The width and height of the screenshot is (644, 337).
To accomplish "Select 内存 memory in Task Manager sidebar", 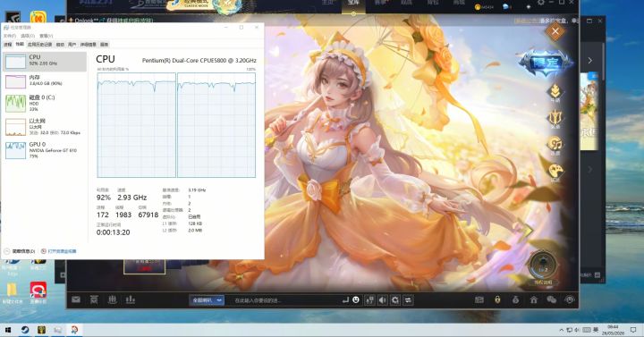I will (x=45, y=80).
